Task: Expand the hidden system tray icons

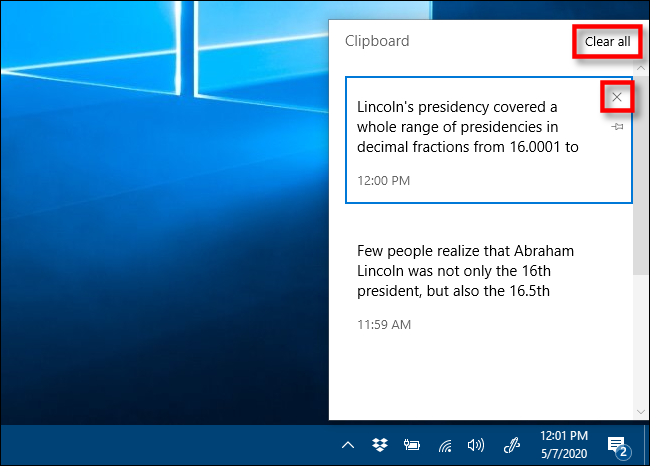Action: click(347, 445)
